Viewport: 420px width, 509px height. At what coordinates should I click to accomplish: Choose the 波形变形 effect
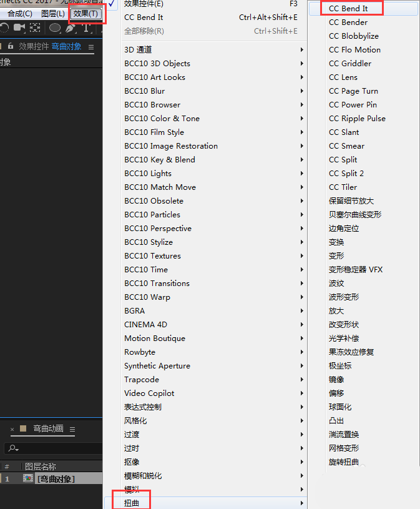[x=344, y=297]
